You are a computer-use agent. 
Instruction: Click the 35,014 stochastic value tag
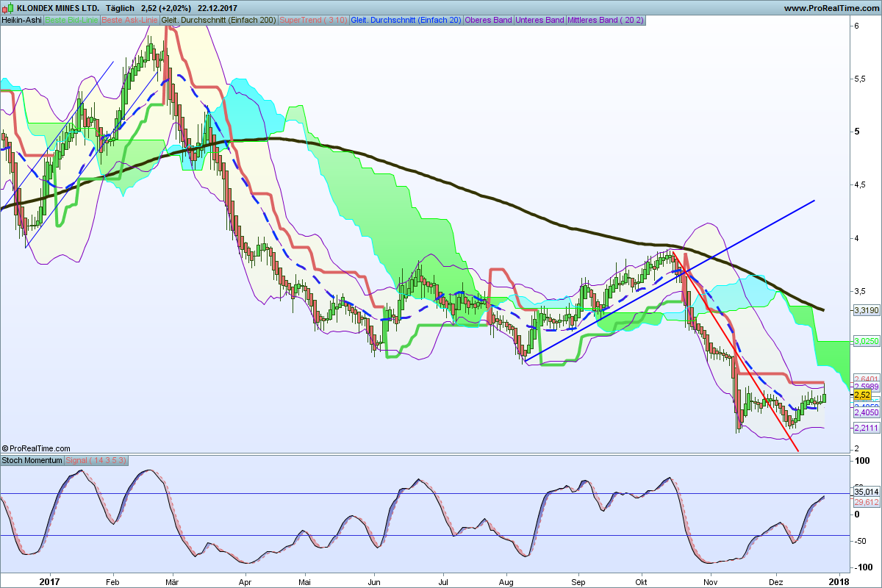pyautogui.click(x=866, y=492)
